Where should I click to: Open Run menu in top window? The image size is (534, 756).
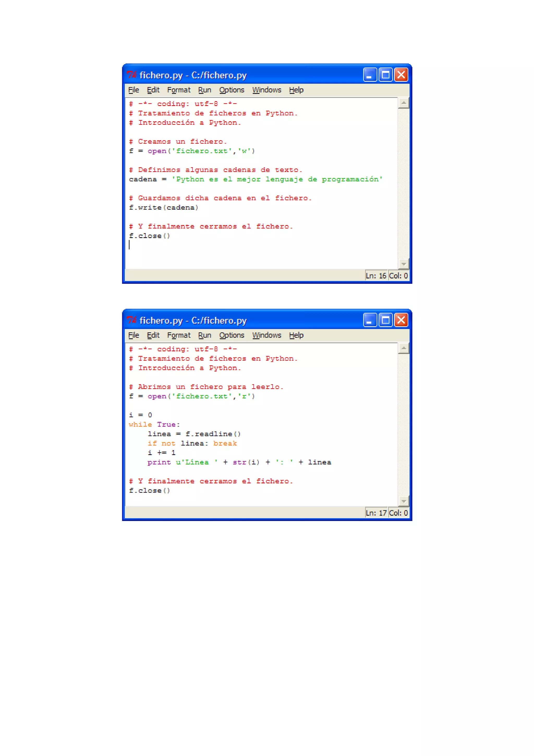click(x=204, y=90)
